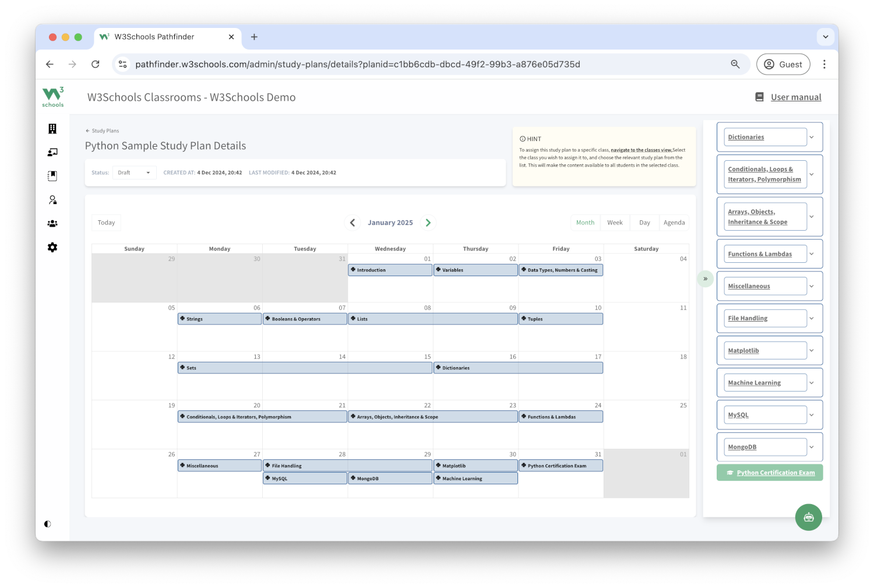Screen dimensions: 874x588
Task: Click the building icon in the left sidebar
Action: 52,129
